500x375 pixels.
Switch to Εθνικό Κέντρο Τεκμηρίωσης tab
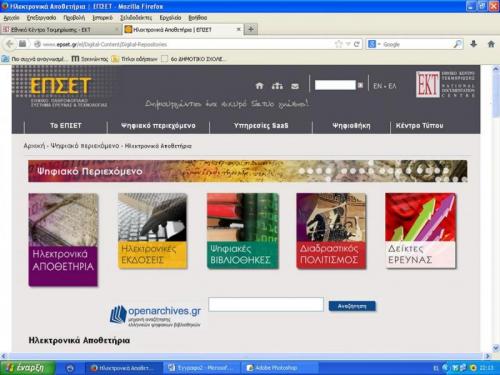(x=61, y=30)
